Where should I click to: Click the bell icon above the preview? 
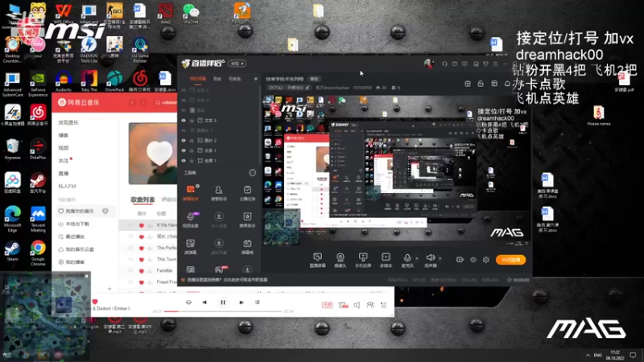pos(507,84)
